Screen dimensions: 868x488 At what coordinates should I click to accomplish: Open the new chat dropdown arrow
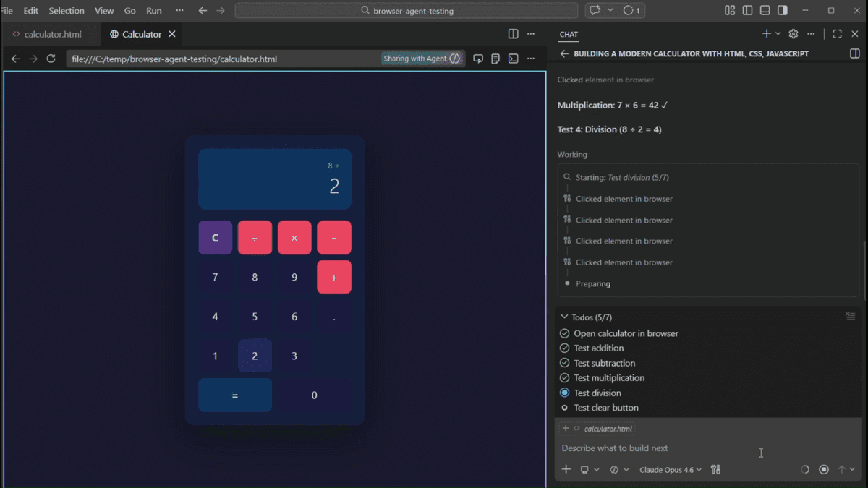[x=778, y=34]
